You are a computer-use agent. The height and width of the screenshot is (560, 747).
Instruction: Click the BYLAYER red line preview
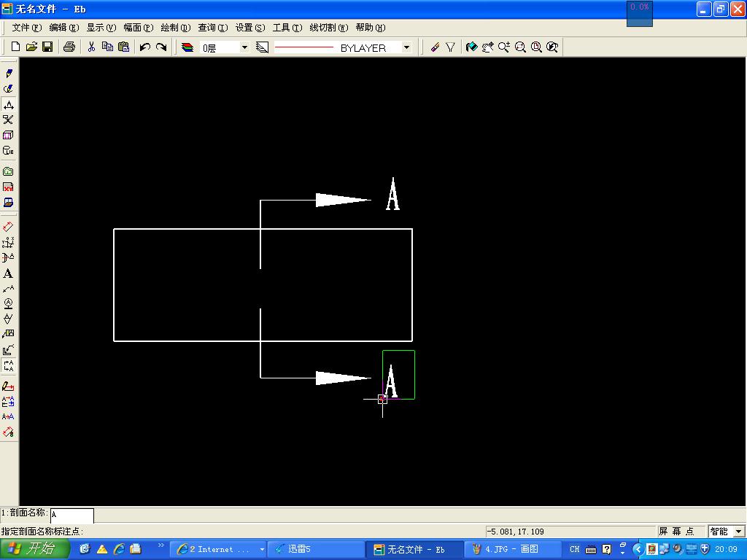(x=304, y=47)
